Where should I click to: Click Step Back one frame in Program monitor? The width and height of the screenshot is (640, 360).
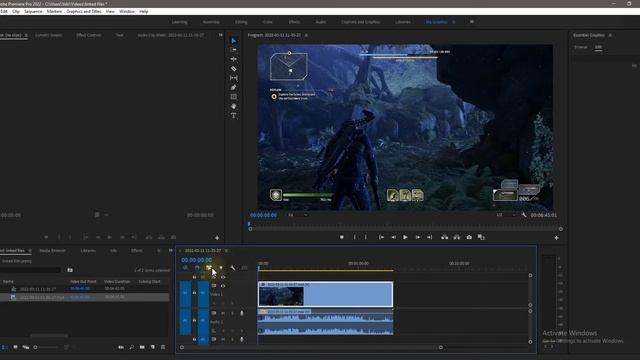393,237
